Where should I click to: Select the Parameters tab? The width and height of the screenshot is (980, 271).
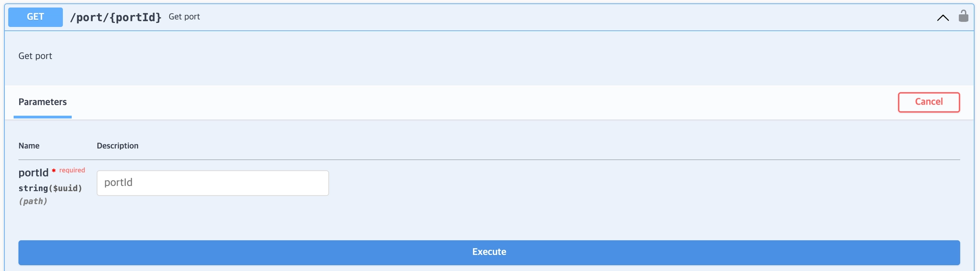43,102
